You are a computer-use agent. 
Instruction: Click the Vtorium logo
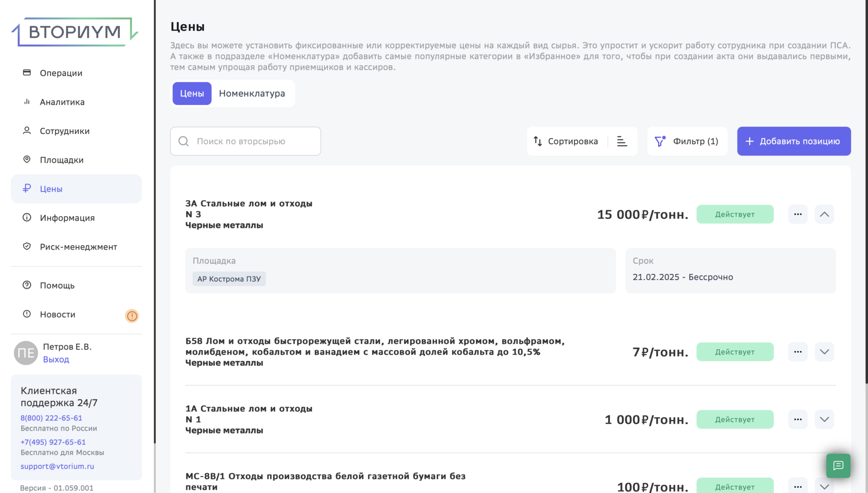click(x=75, y=32)
